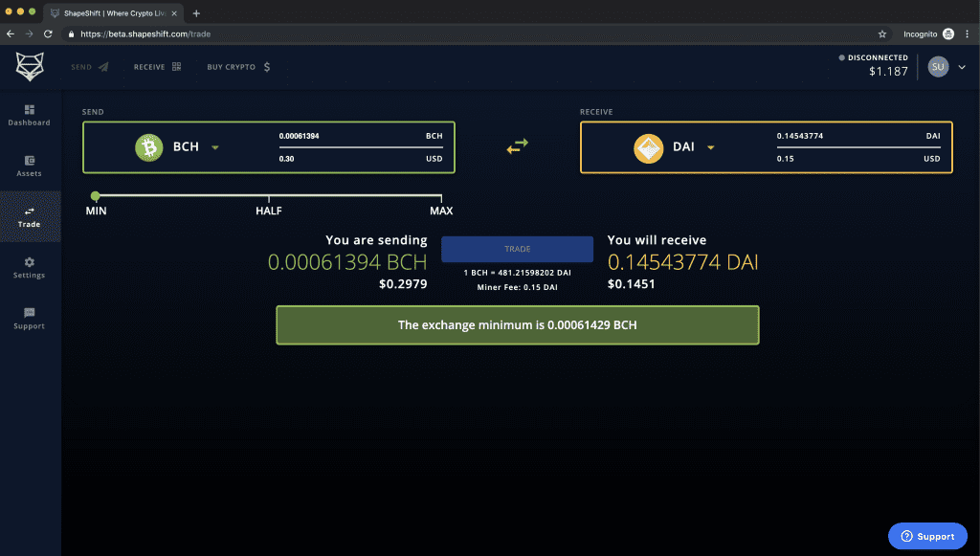The image size is (980, 556).
Task: Click the slider handle at MIN
Action: click(96, 196)
